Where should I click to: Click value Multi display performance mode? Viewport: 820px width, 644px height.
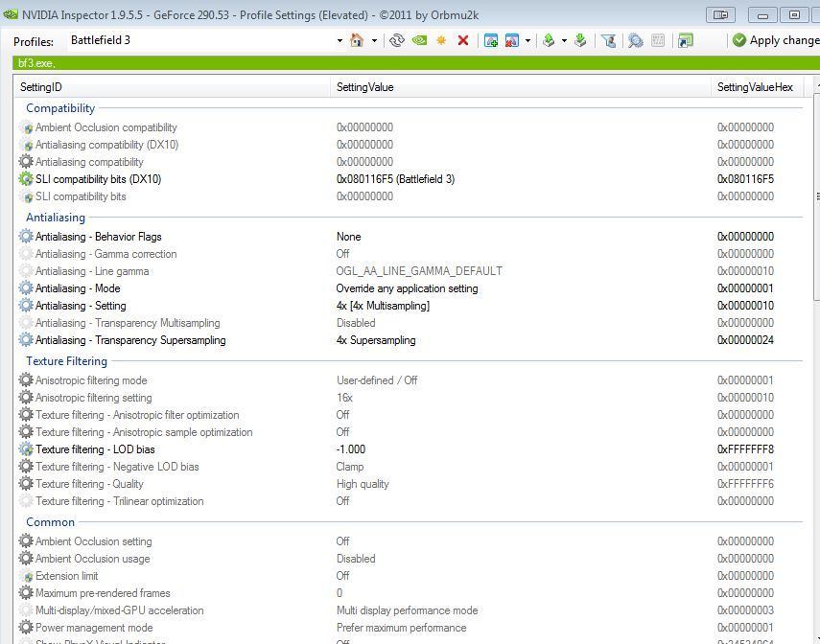point(407,610)
